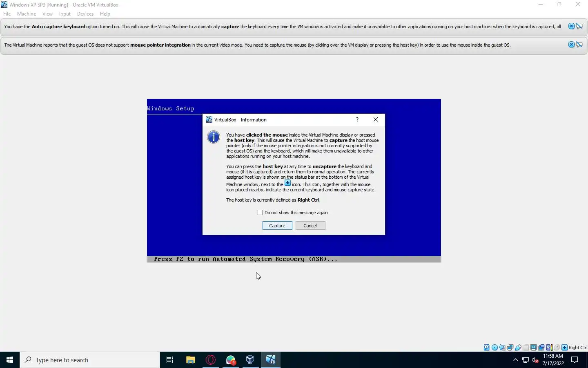Enable 'Do not show this message again'
The image size is (588, 368).
click(260, 213)
